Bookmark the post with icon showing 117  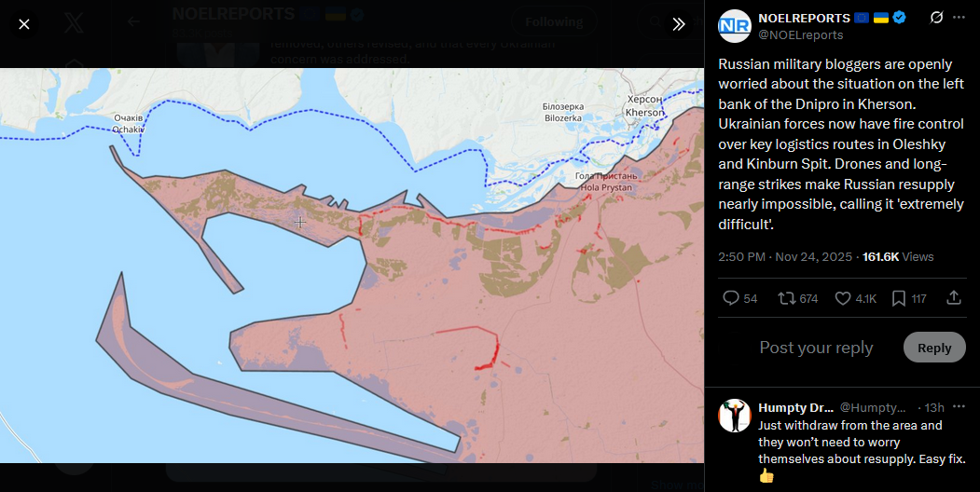tap(909, 298)
